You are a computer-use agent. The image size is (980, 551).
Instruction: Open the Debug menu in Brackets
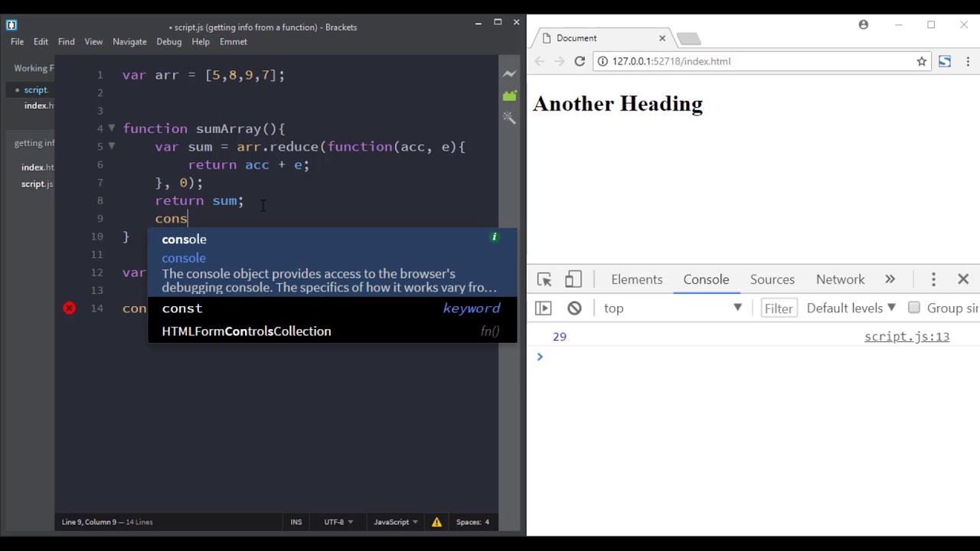click(169, 41)
